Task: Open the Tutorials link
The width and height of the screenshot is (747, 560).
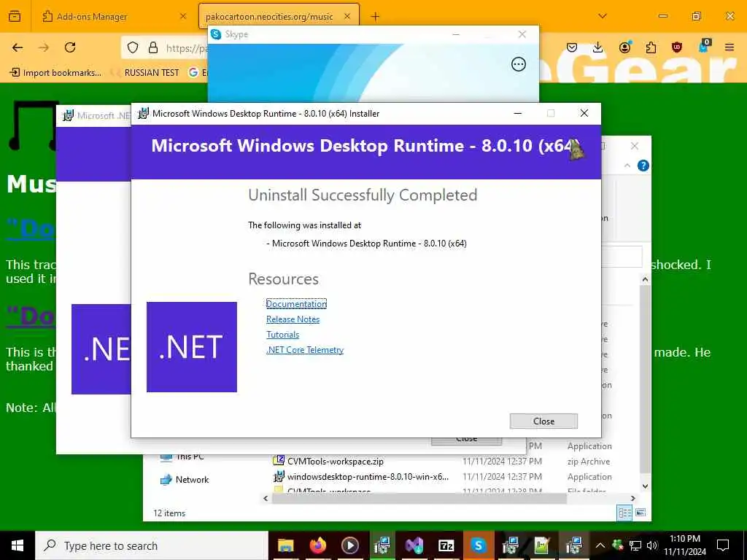Action: click(282, 334)
